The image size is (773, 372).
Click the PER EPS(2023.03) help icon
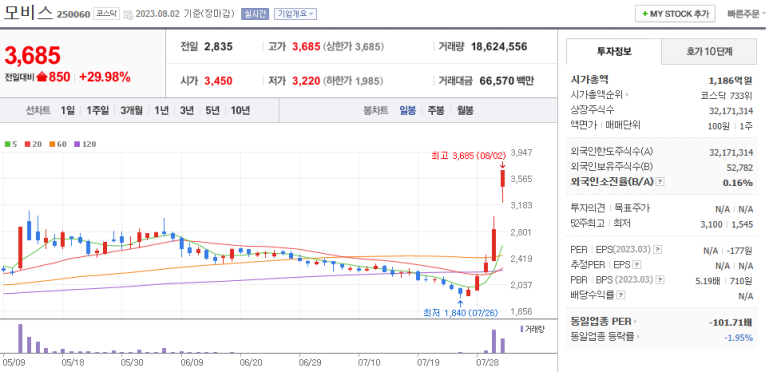click(657, 250)
